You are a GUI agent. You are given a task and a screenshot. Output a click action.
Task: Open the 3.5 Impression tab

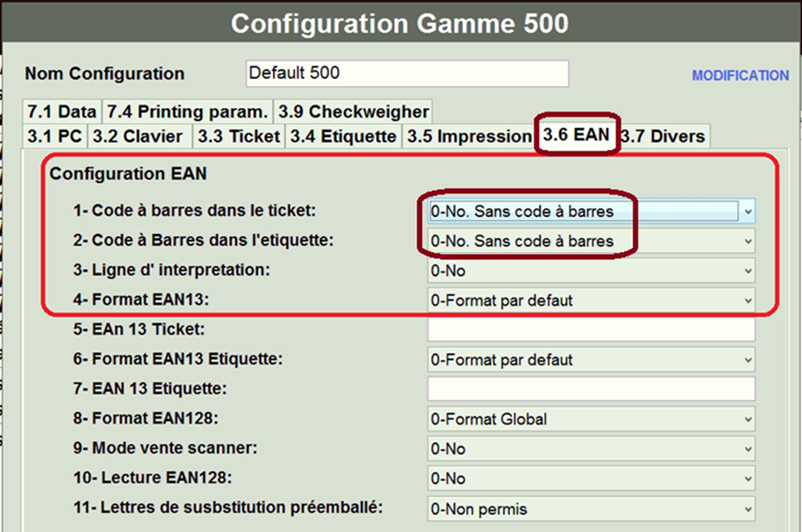point(468,136)
